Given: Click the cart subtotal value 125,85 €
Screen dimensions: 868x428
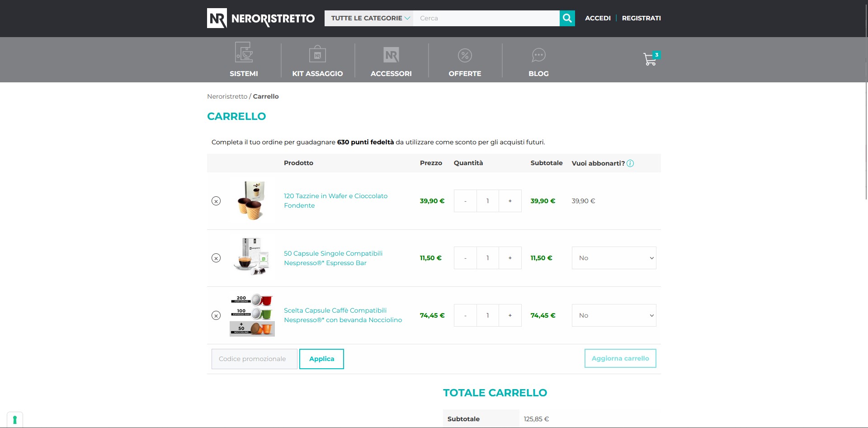Looking at the screenshot, I should tap(536, 419).
